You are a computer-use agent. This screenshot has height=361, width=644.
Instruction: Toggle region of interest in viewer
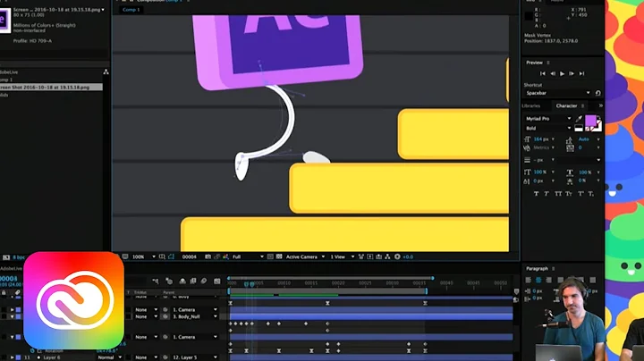pos(270,256)
